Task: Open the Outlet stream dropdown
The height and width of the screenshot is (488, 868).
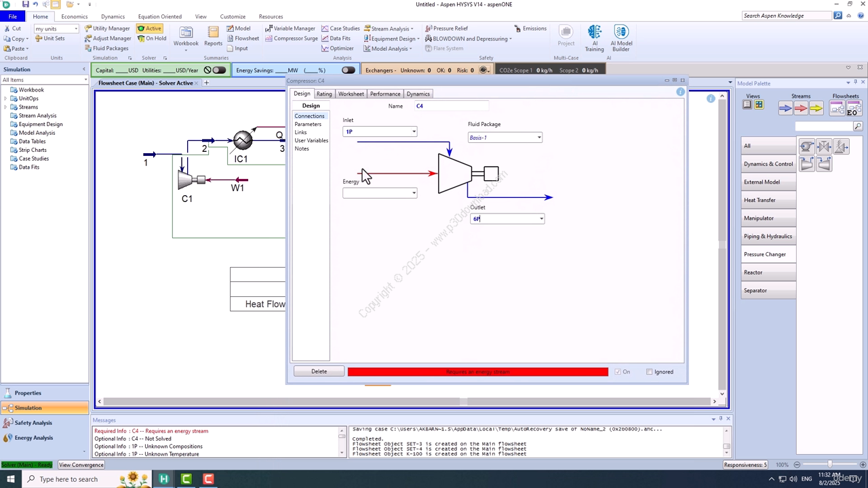Action: (x=541, y=219)
